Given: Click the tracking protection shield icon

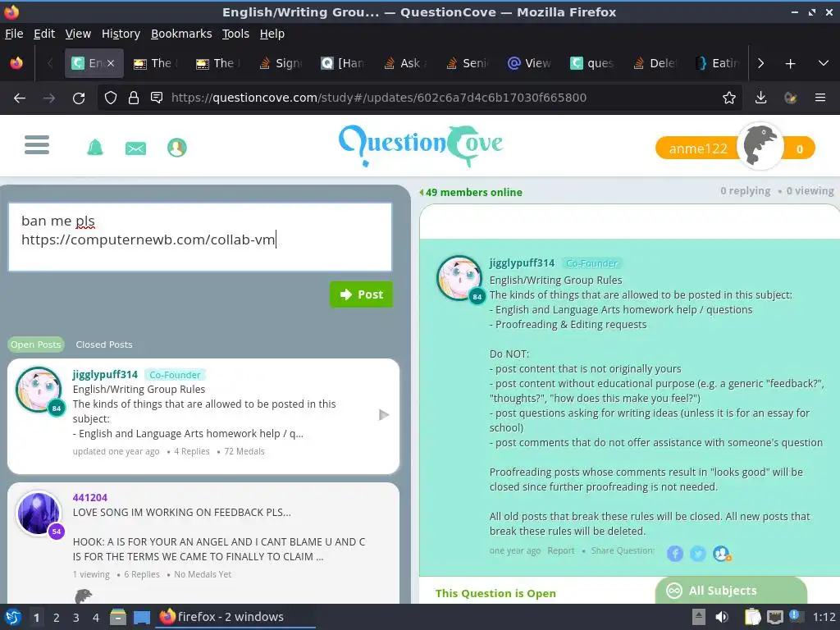Looking at the screenshot, I should [111, 98].
